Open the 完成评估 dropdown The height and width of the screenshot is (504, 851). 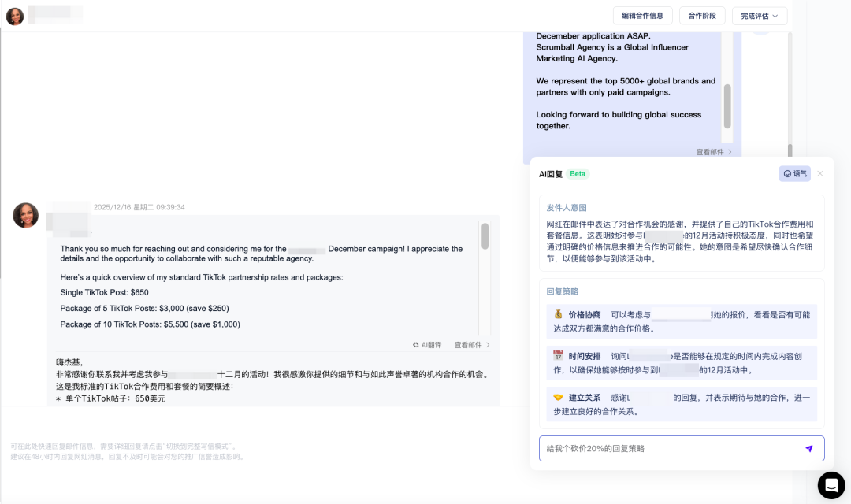point(759,15)
